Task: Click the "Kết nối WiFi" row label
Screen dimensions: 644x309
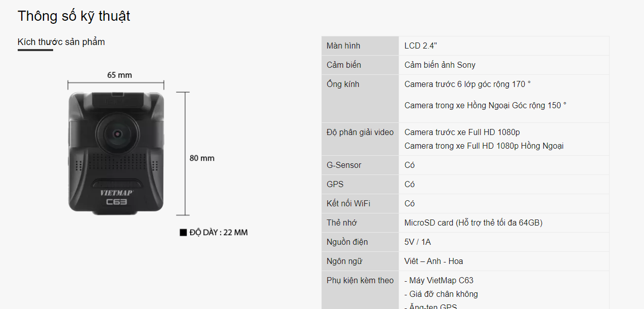Action: (x=349, y=204)
